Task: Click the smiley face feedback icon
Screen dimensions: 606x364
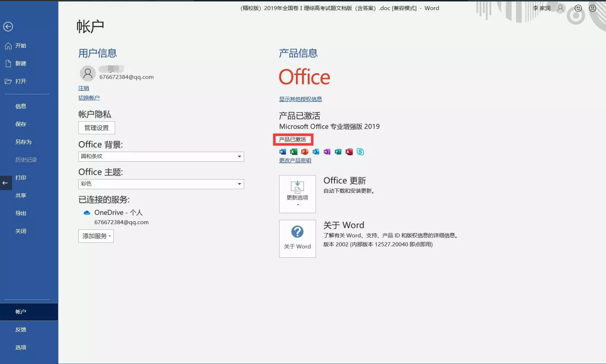Action: (578, 8)
